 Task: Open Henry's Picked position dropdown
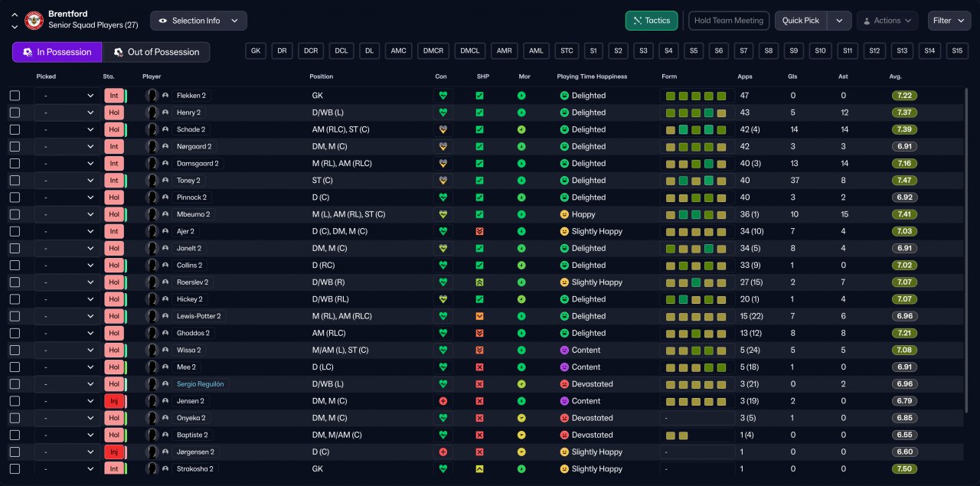(x=67, y=113)
